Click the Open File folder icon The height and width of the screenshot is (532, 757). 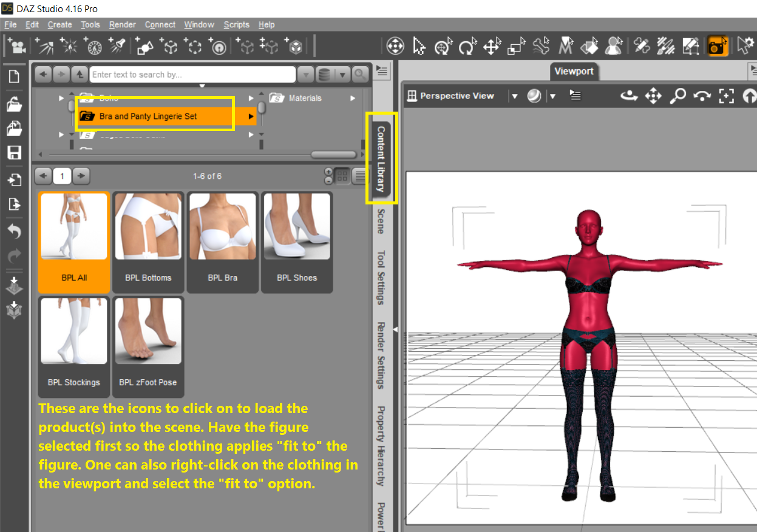coord(14,103)
